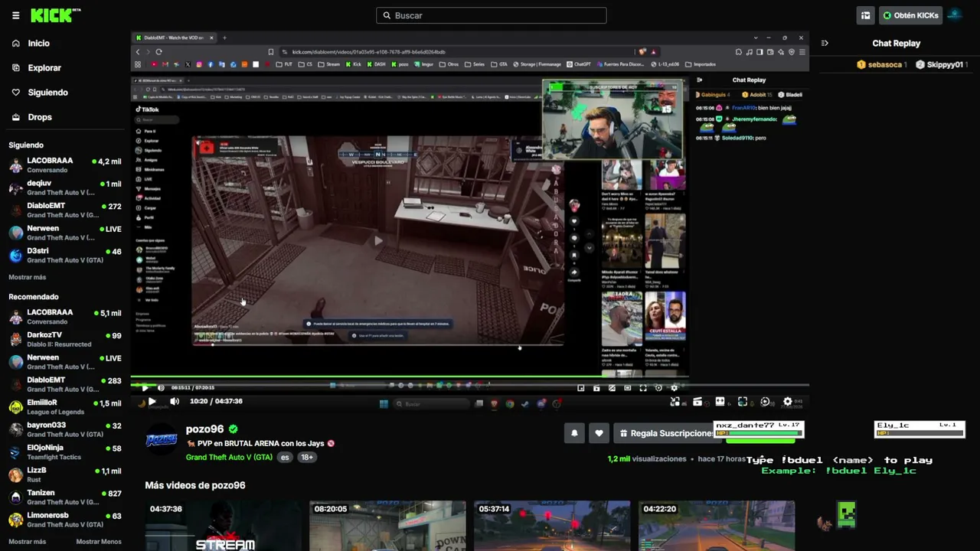Viewport: 980px width, 551px height.
Task: Open Tanizen avatar in the Recomendado list
Action: 15,497
